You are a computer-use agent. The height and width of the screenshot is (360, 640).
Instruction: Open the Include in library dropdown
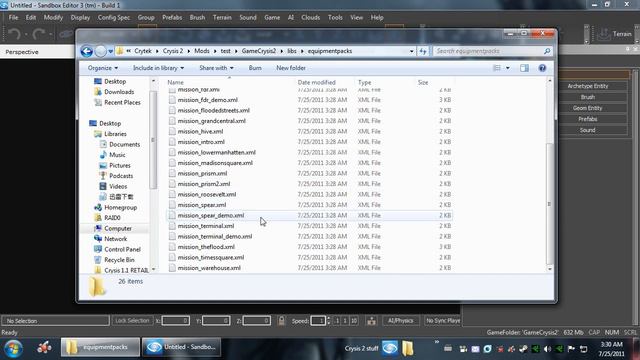click(158, 68)
